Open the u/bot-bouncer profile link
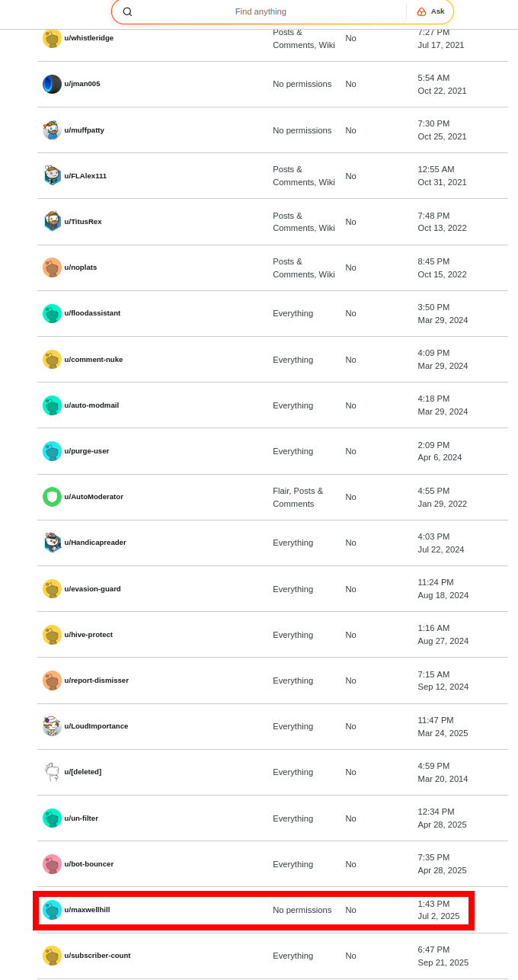518x980 pixels. point(88,864)
